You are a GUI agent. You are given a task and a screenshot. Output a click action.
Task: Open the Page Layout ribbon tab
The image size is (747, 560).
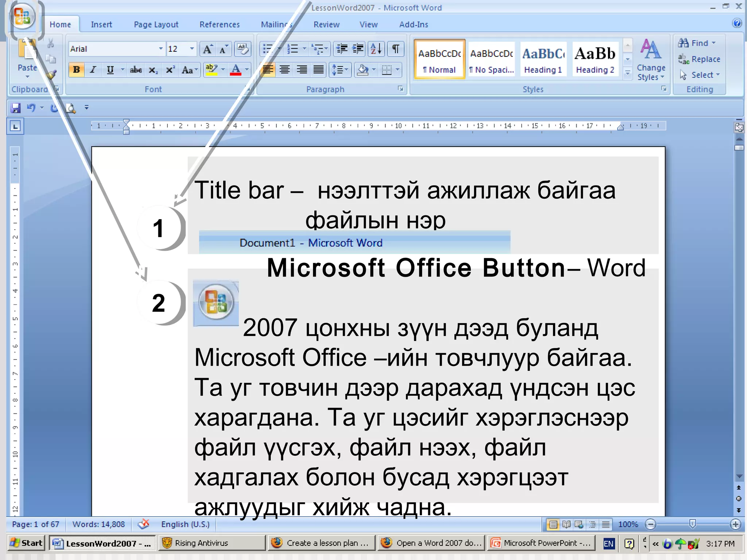tap(156, 24)
